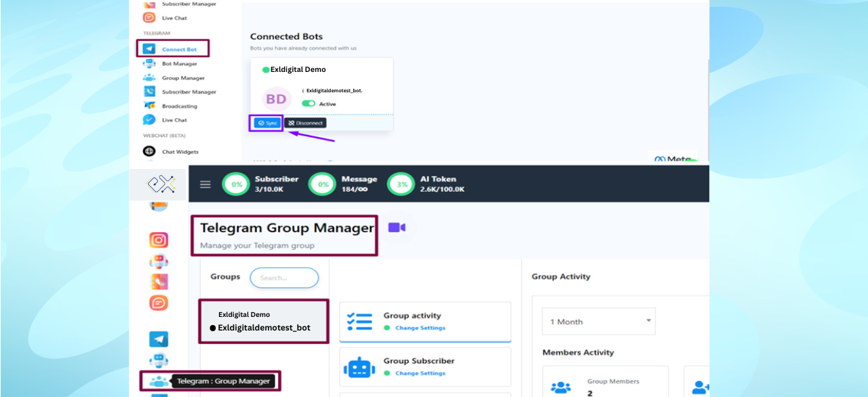Click the BD avatar of the connected bot
The image size is (868, 397).
(x=276, y=99)
